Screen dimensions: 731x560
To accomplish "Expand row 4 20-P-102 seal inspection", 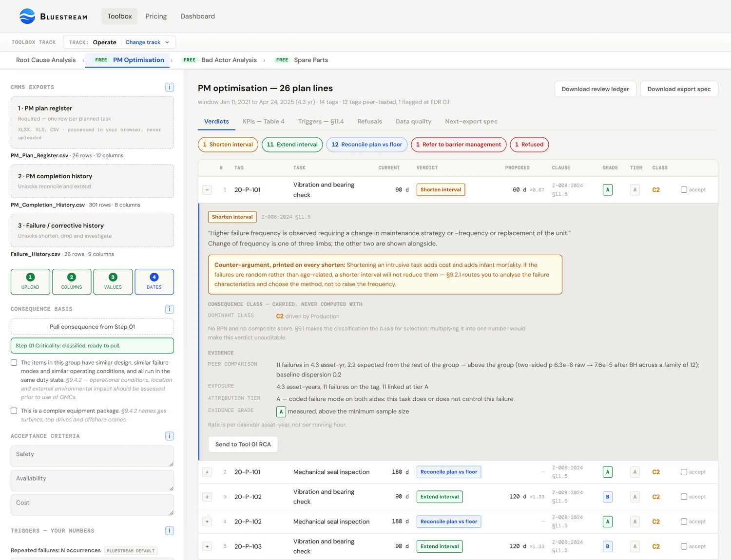I will point(207,522).
